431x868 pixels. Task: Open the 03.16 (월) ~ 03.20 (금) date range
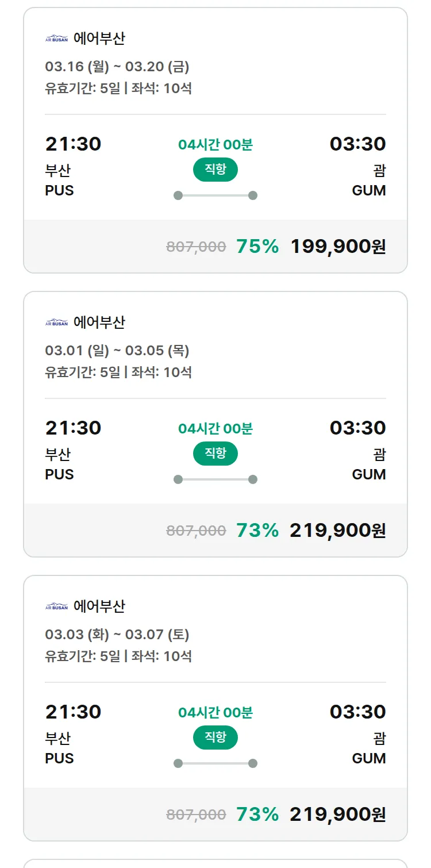pyautogui.click(x=117, y=67)
